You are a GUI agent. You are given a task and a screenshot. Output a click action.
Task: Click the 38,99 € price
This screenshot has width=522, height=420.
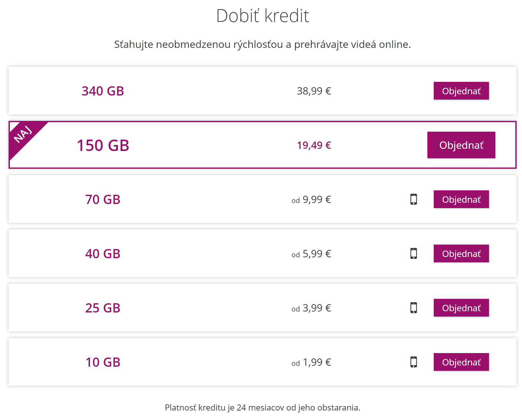click(314, 91)
